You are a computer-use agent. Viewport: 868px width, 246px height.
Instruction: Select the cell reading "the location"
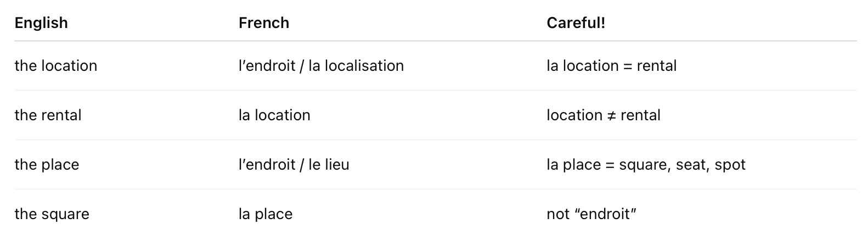tap(56, 66)
